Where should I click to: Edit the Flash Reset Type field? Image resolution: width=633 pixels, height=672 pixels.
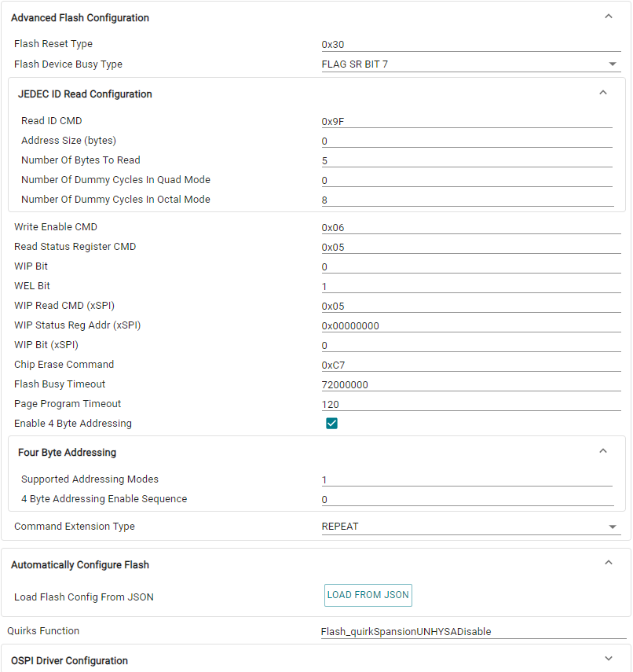click(471, 45)
